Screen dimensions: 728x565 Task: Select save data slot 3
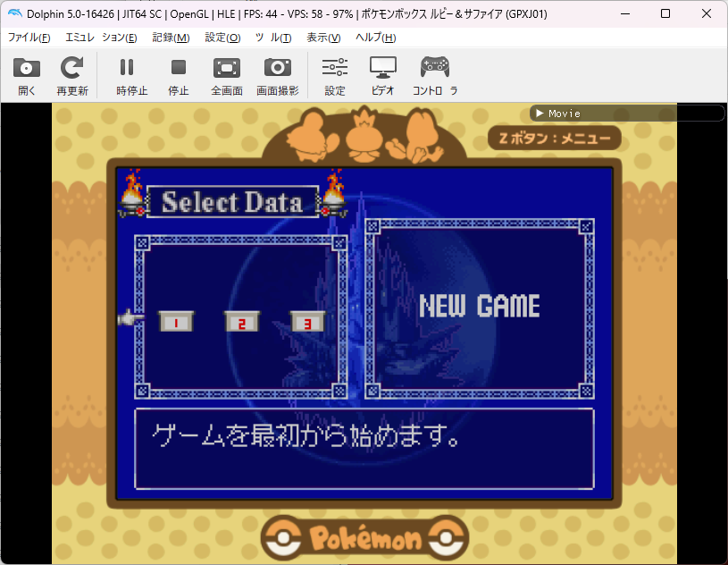[x=307, y=321]
